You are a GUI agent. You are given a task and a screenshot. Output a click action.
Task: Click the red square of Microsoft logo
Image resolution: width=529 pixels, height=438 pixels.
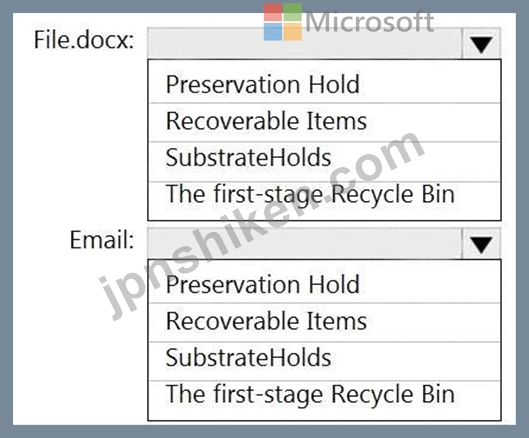[x=273, y=12]
